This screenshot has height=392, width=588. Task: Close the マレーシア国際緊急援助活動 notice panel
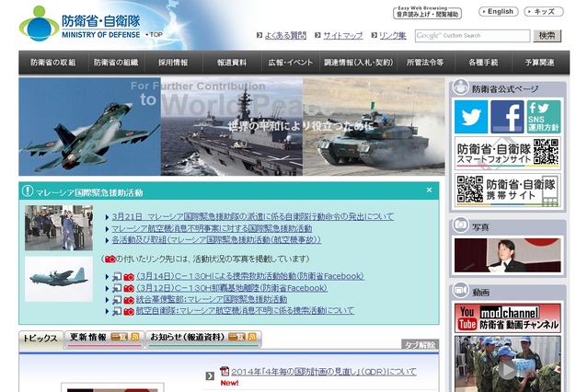429,190
